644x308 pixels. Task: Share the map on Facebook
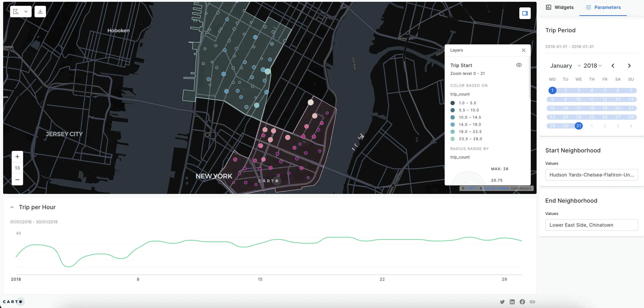click(x=522, y=301)
